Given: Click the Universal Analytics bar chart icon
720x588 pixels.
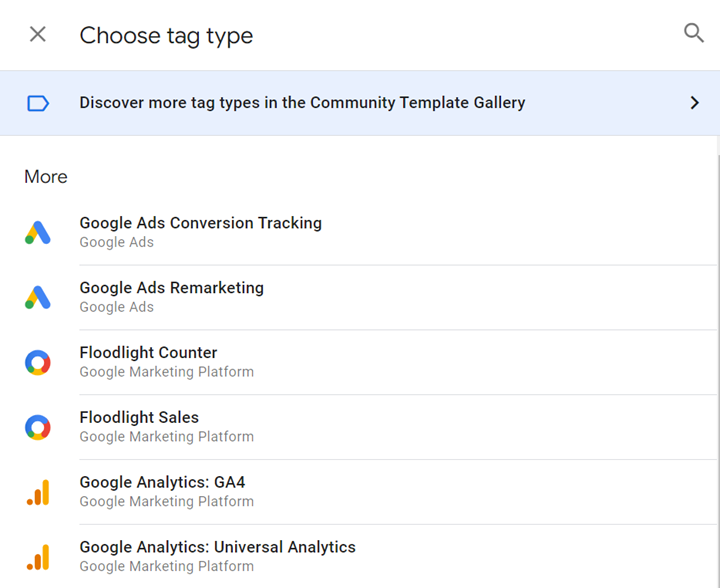Looking at the screenshot, I should click(x=38, y=557).
